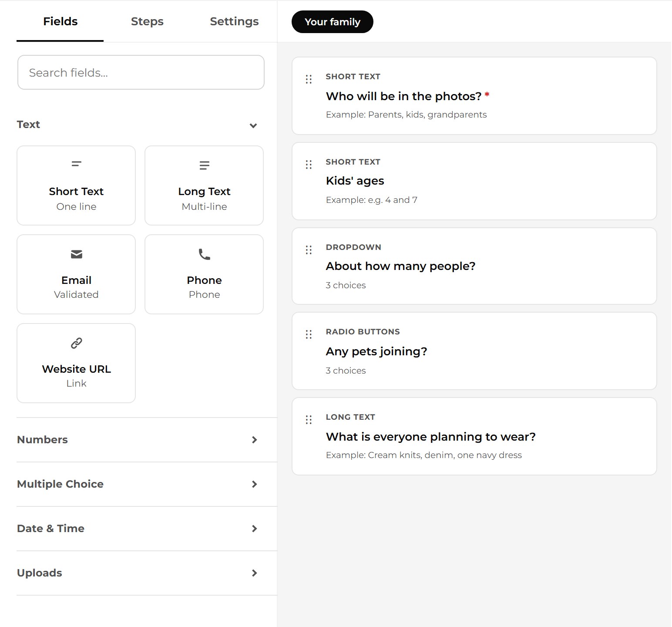Image resolution: width=672 pixels, height=627 pixels.
Task: Add an Email field
Action: (76, 274)
